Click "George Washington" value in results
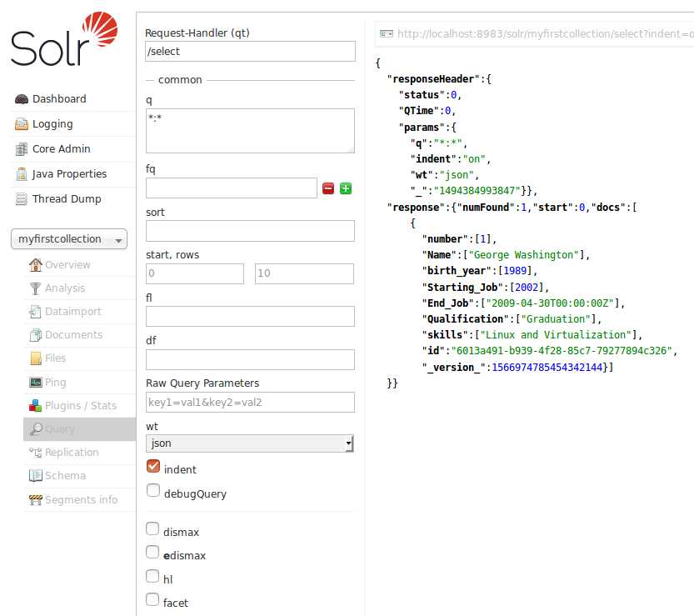Viewport: 694px width, 616px height. (523, 255)
